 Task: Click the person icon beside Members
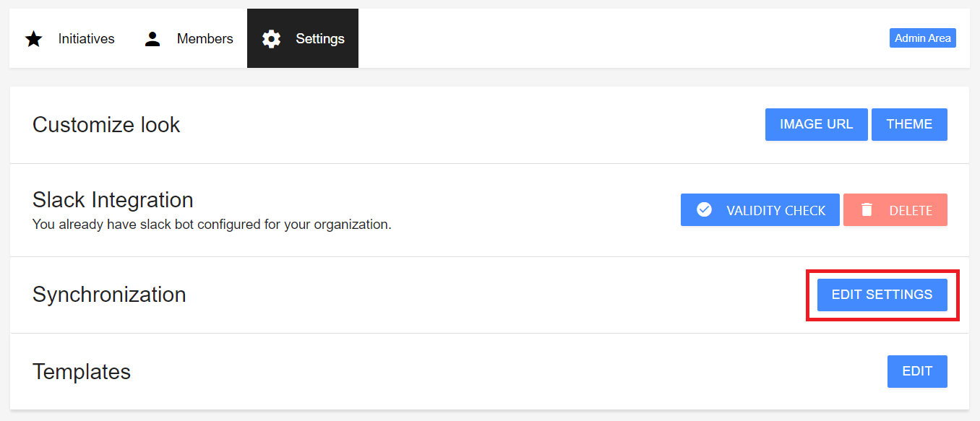coord(152,39)
